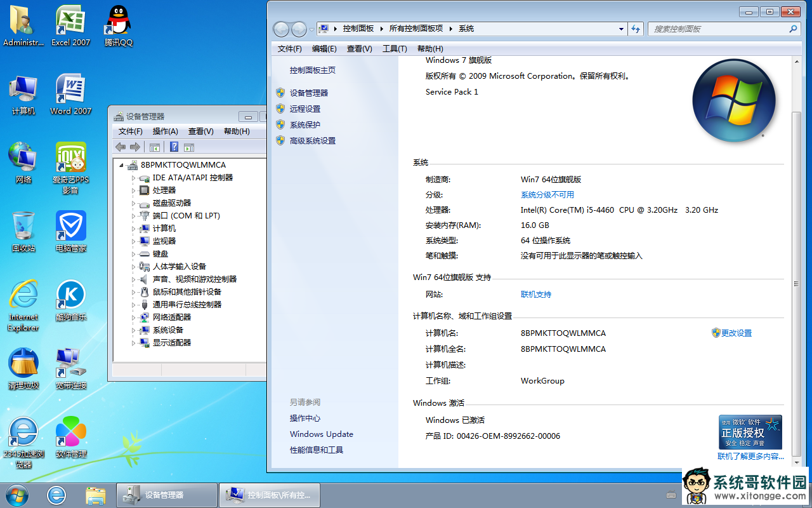Expand 监视器 tree node
Screen dimensions: 812x508
click(133, 241)
